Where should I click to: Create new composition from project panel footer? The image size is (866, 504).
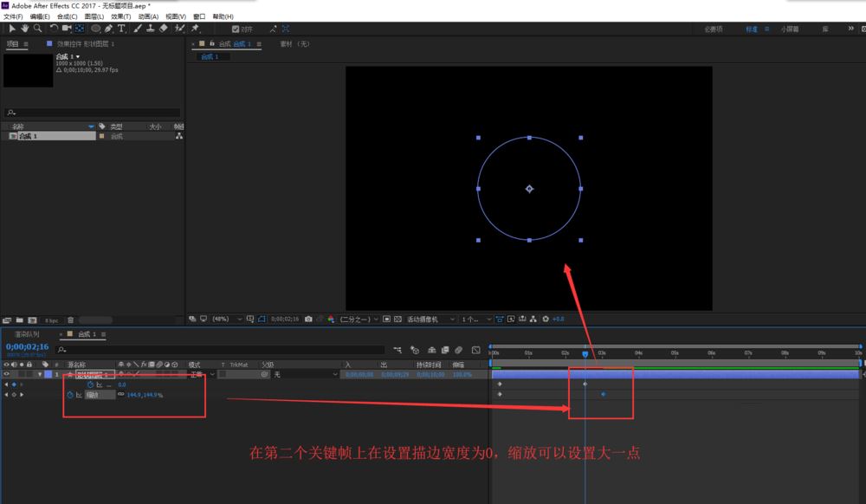(32, 320)
